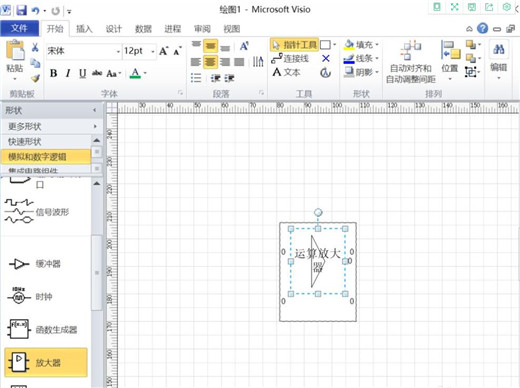Switch to the 视图 ribbon tab

(232, 29)
